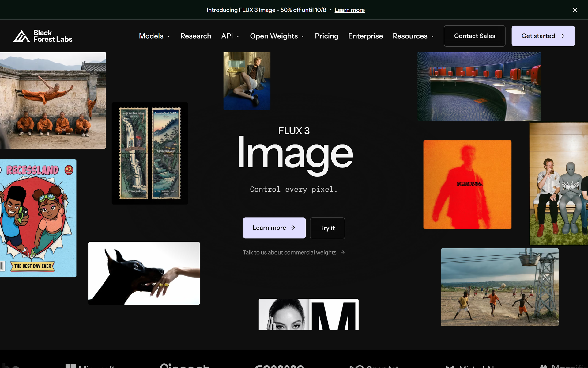Click the hero Learn more button
The image size is (588, 368).
[x=274, y=228]
